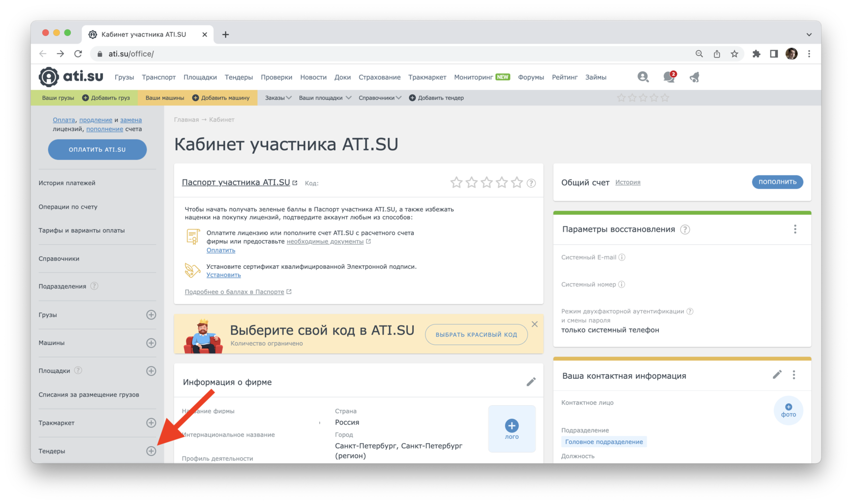Image resolution: width=852 pixels, height=504 pixels.
Task: Click plus icon next to Тракмаркет sidebar
Action: [x=151, y=423]
